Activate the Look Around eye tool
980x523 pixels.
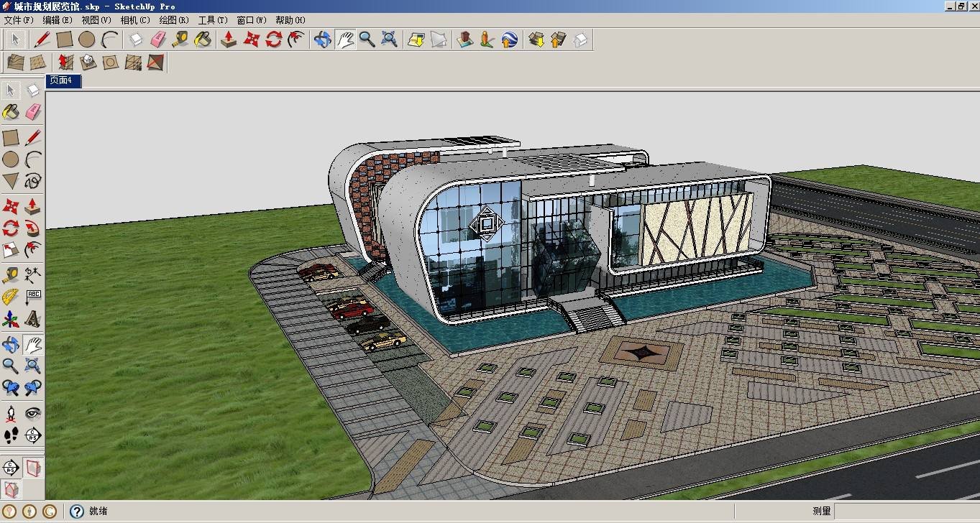33,413
